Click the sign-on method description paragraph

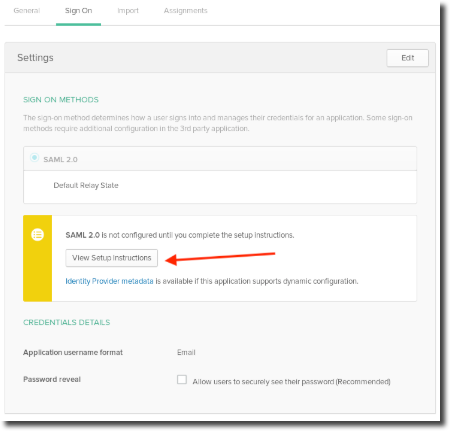[218, 123]
